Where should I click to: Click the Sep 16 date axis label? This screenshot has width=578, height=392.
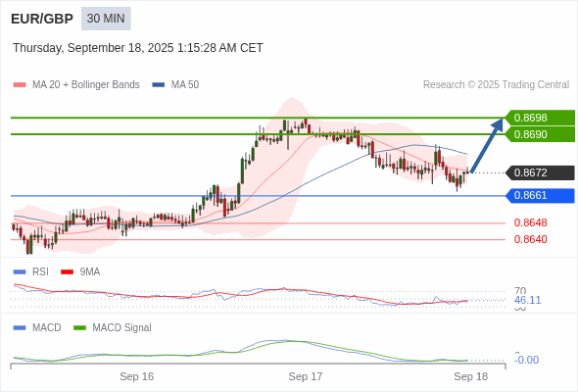coord(137,376)
